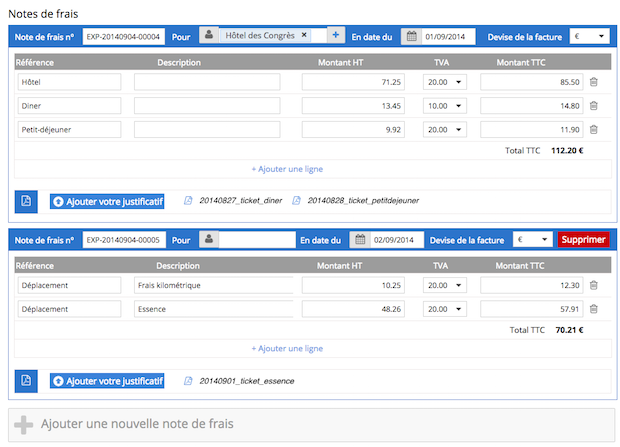Open the 20140901_ticket_essence attachment

(246, 381)
